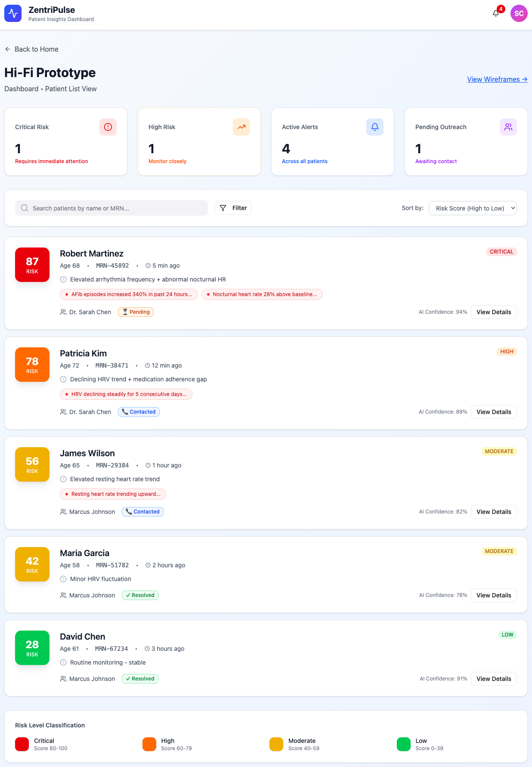Open the SC user avatar
Image resolution: width=532 pixels, height=767 pixels.
519,13
